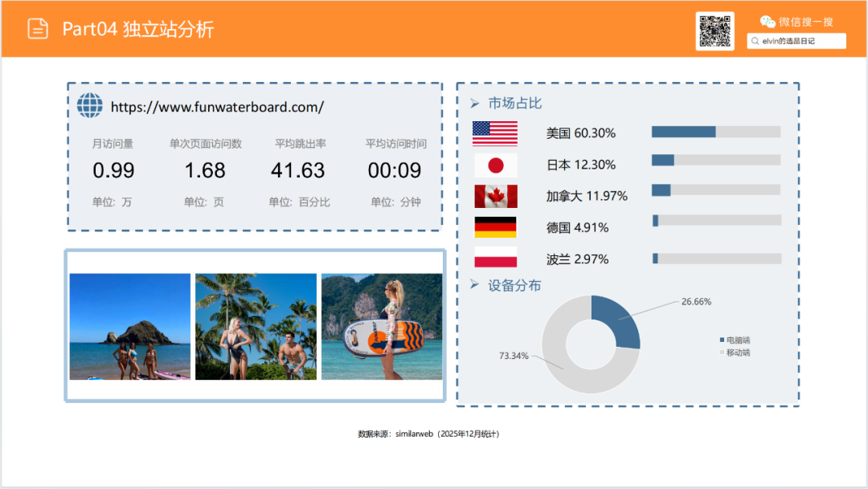This screenshot has width=868, height=489.
Task: Click the search box with elvin的选品日记
Action: (796, 41)
